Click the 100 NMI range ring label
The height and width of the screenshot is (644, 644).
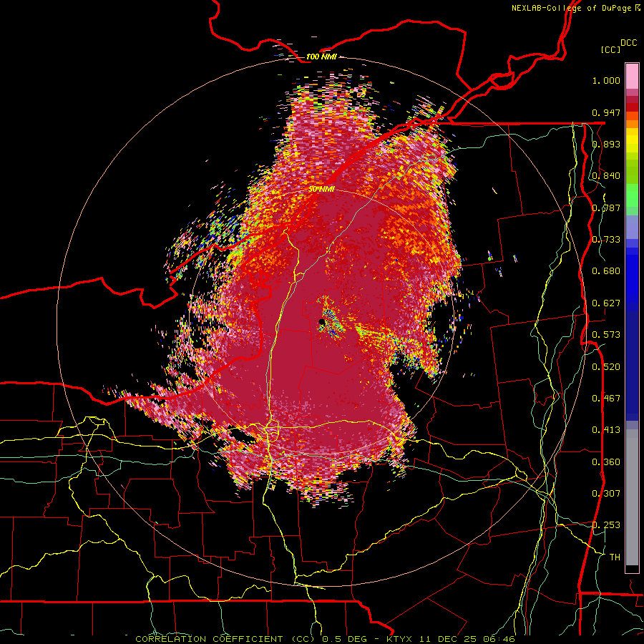321,57
